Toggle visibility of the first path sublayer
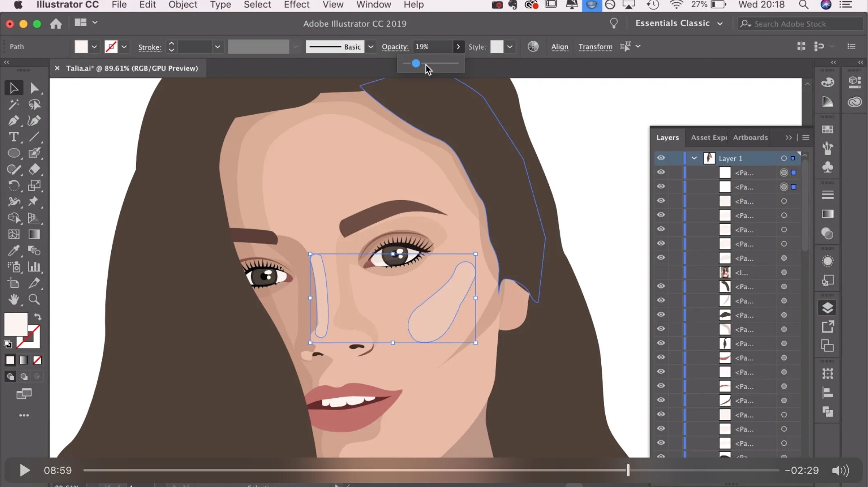This screenshot has width=868, height=487. (x=661, y=172)
